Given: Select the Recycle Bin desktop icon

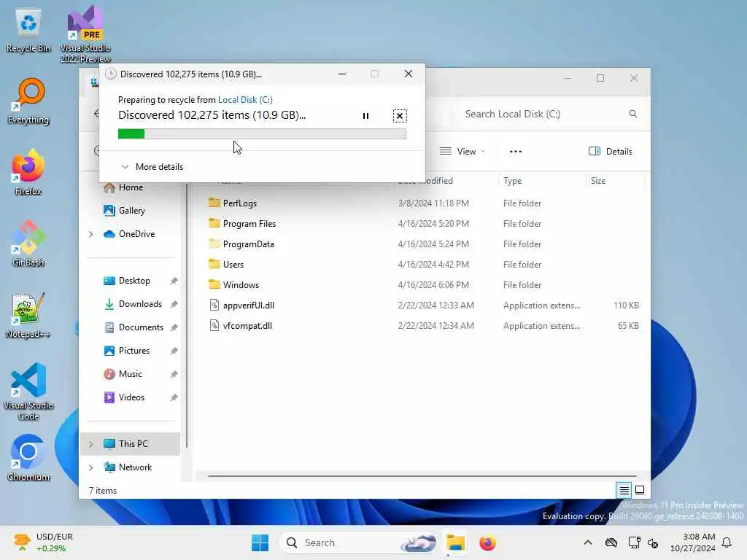Looking at the screenshot, I should tap(28, 31).
